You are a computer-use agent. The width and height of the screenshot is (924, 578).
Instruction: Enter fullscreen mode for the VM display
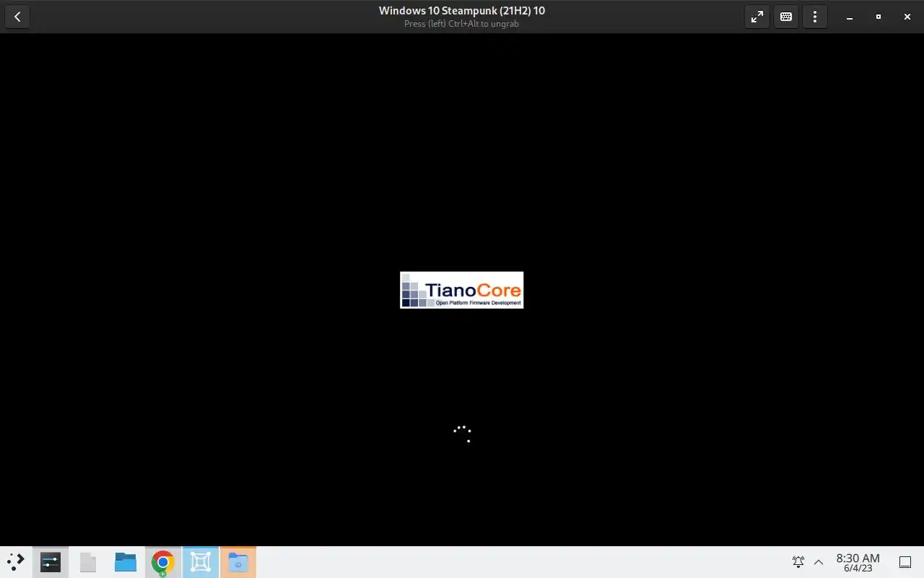pyautogui.click(x=757, y=17)
